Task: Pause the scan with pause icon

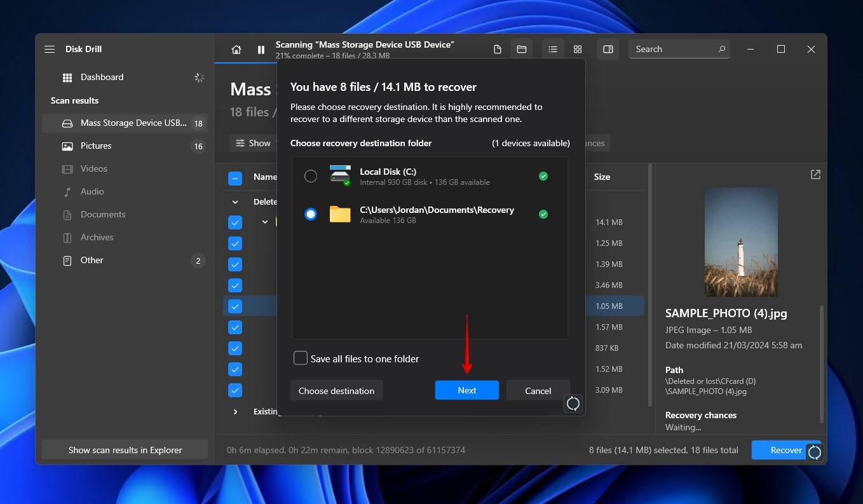Action: click(x=261, y=50)
